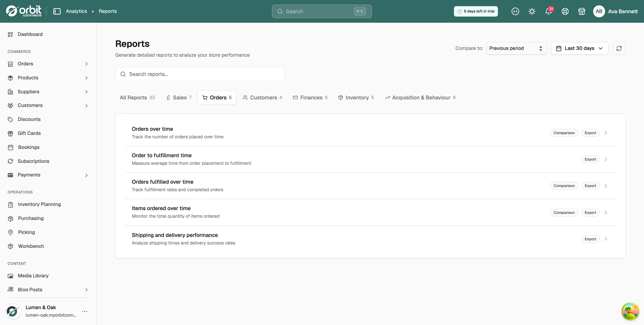This screenshot has height=325, width=644.
Task: Export Items ordered over time report
Action: point(590,212)
